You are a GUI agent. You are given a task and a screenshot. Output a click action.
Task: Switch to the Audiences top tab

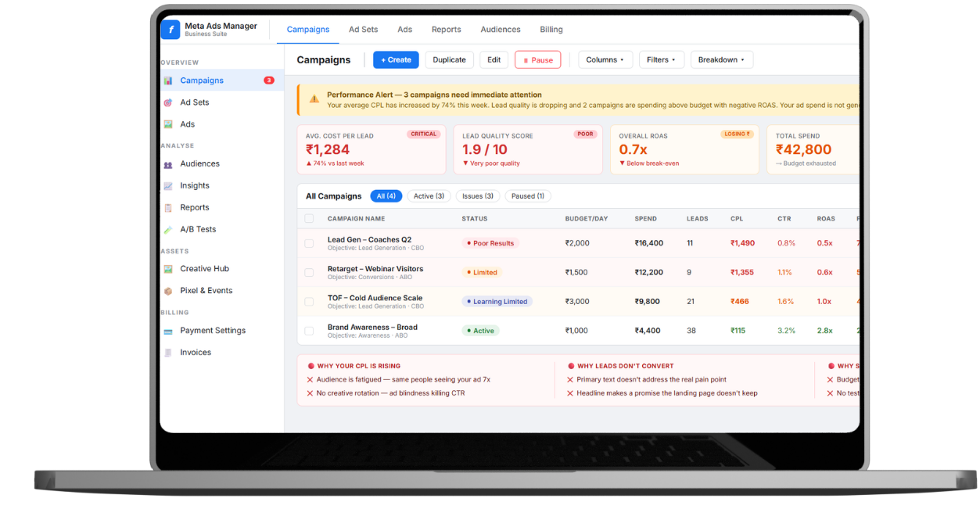[501, 30]
